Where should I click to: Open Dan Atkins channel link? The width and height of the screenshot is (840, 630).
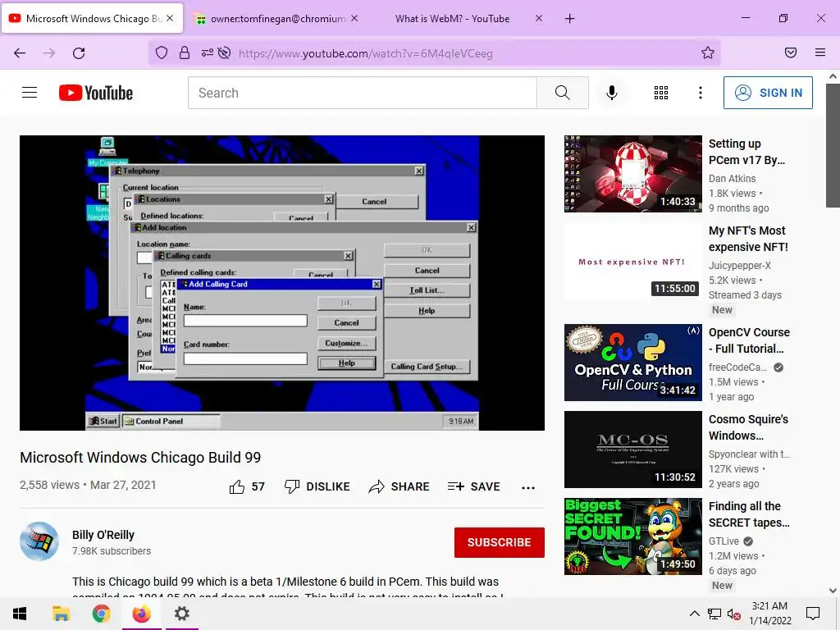[x=732, y=178]
